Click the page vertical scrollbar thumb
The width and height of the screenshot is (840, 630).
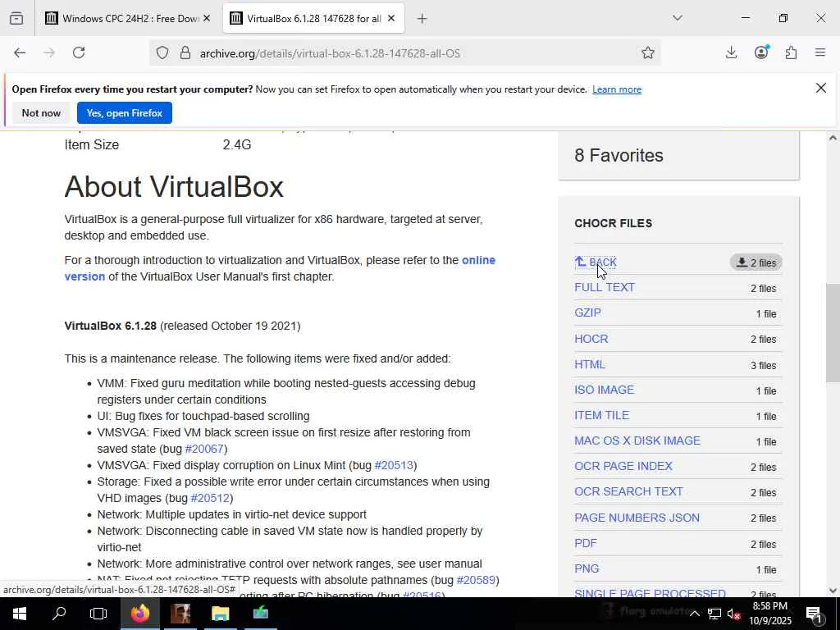pyautogui.click(x=833, y=333)
